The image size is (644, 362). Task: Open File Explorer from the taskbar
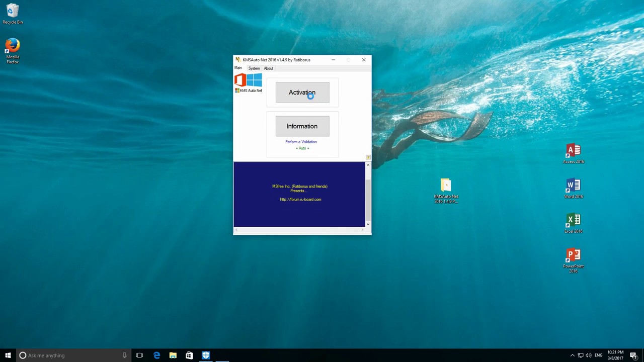click(x=173, y=355)
